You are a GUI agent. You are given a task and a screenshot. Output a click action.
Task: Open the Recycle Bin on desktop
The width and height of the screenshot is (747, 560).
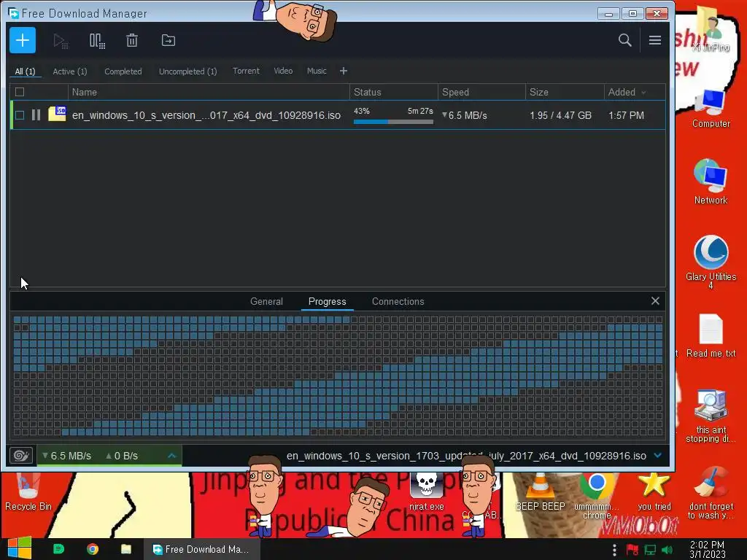(28, 491)
